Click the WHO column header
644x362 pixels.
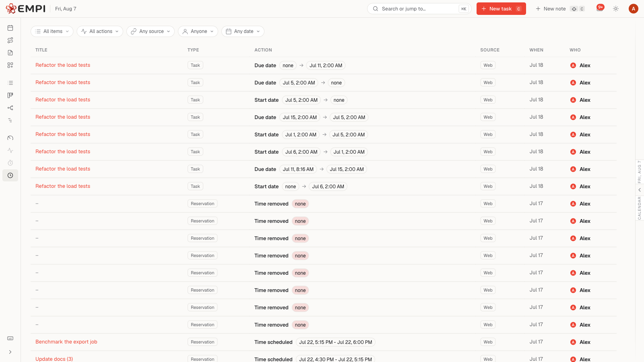click(575, 50)
